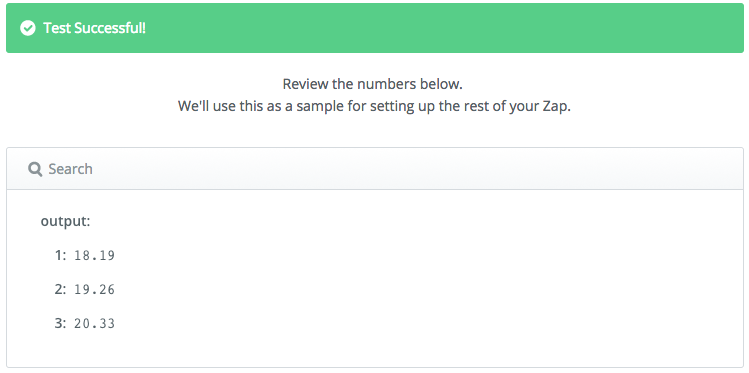Click the key label "3:"
749x373 pixels.
(60, 323)
